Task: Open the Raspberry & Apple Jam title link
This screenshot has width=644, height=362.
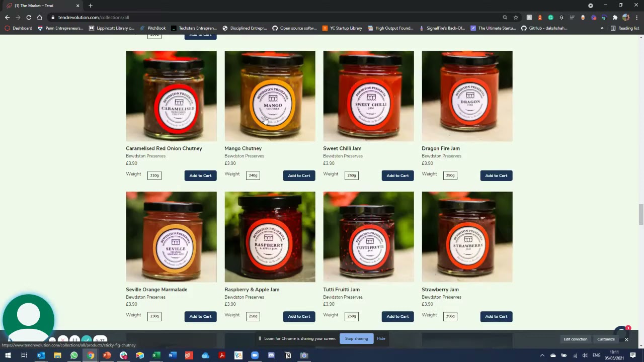Action: [x=252, y=290]
